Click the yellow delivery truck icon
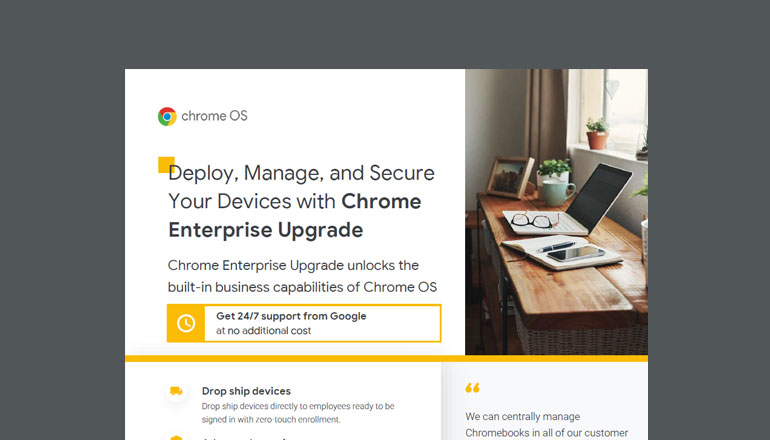 coord(177,391)
